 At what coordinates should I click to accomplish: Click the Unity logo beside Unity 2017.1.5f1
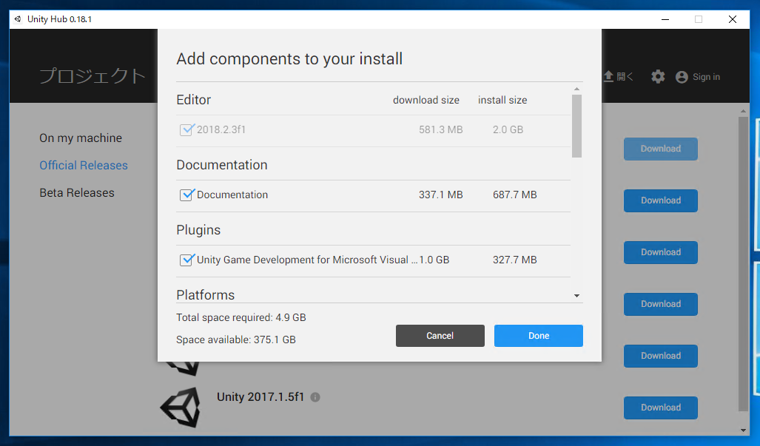[181, 407]
